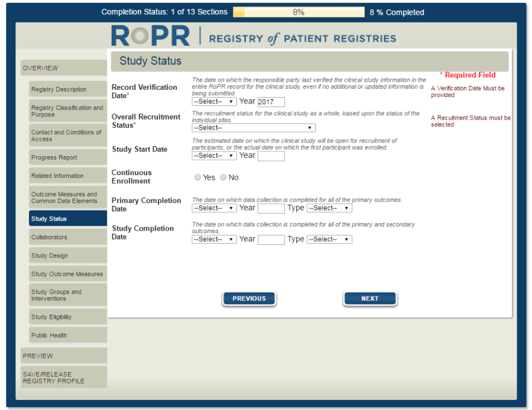
Task: Open Related Information section
Action: click(x=68, y=176)
